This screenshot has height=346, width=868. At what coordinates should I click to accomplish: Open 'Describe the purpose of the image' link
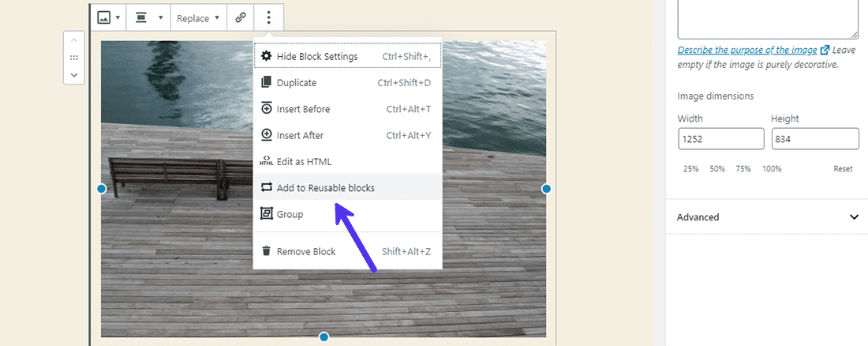click(x=748, y=50)
